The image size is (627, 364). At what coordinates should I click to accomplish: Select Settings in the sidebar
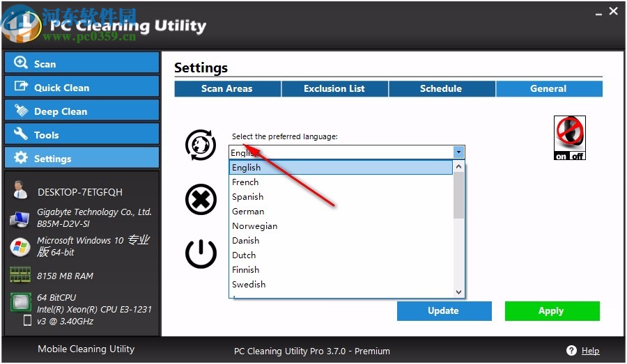82,157
